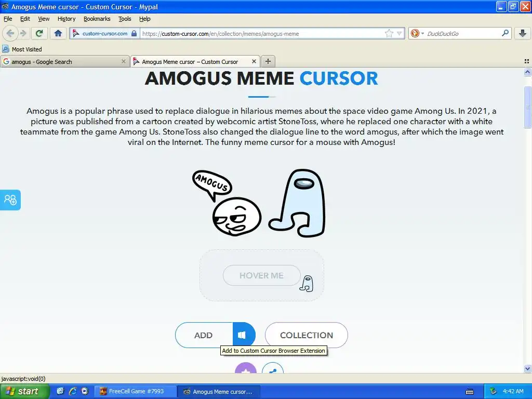Click the custom-cursor.com site identity icon

click(76, 34)
